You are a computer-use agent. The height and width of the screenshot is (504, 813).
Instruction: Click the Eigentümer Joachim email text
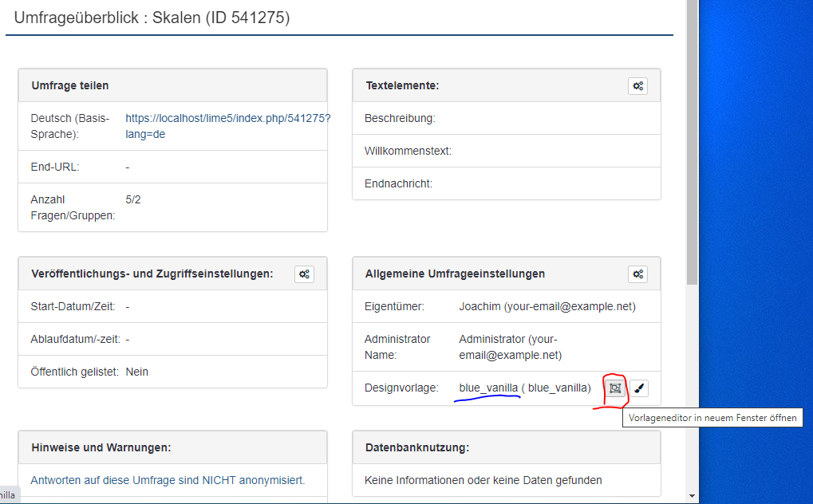[547, 306]
